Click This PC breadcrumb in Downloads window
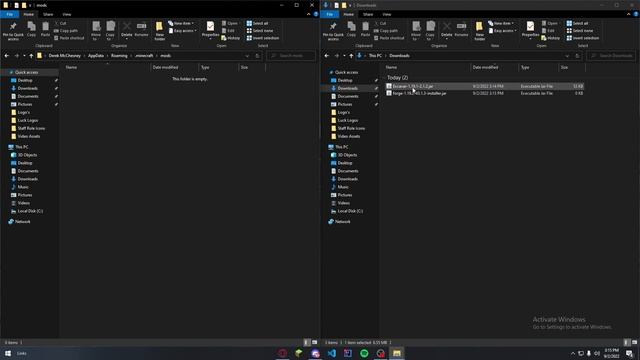The width and height of the screenshot is (640, 360). (x=375, y=56)
